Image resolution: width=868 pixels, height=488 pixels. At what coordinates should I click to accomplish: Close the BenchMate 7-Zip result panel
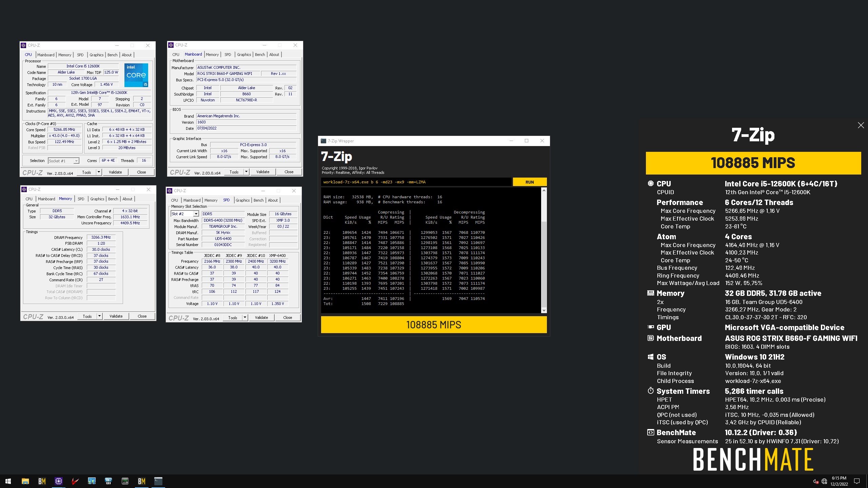[x=861, y=125]
